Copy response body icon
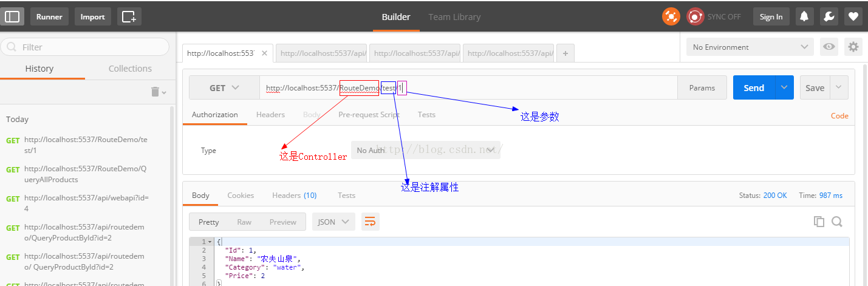This screenshot has width=868, height=286. click(819, 222)
